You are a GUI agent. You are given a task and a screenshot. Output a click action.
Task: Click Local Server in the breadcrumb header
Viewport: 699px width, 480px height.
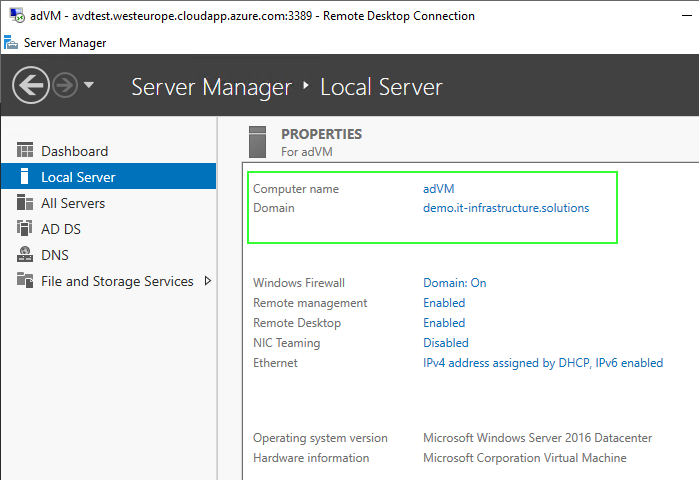coord(381,86)
